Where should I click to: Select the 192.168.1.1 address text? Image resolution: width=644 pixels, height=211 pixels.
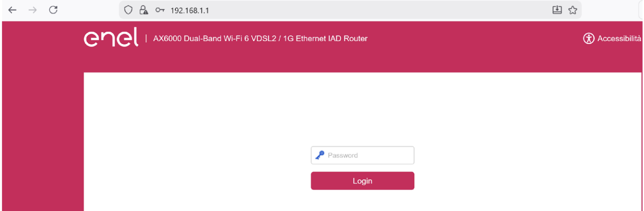[x=189, y=10]
